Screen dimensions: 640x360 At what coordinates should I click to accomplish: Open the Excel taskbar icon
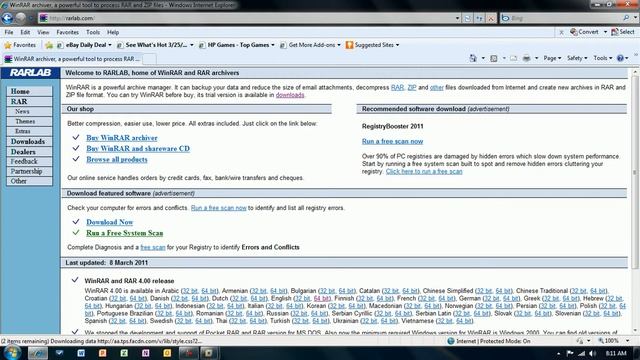point(124,353)
